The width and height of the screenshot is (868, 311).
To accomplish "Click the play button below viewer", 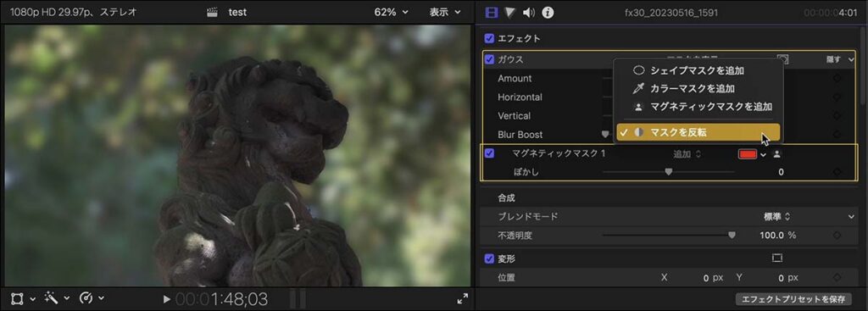I will (x=167, y=299).
